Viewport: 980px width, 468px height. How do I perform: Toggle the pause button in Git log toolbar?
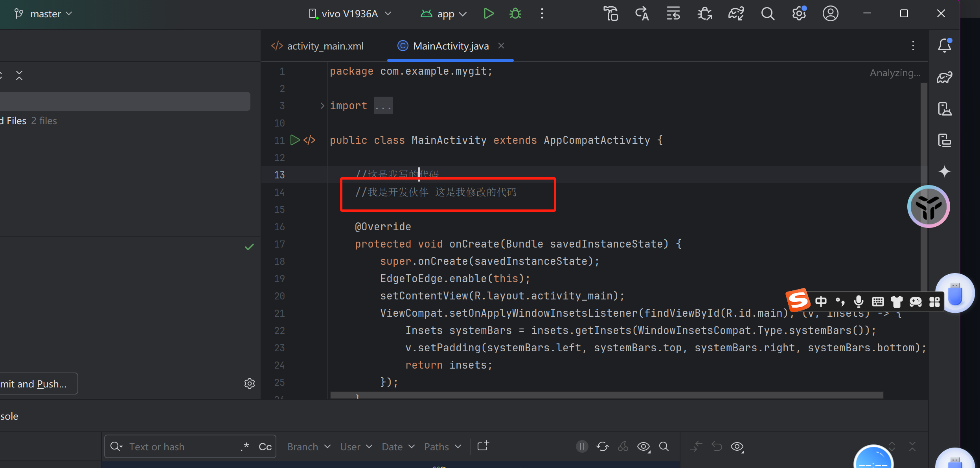coord(582,446)
